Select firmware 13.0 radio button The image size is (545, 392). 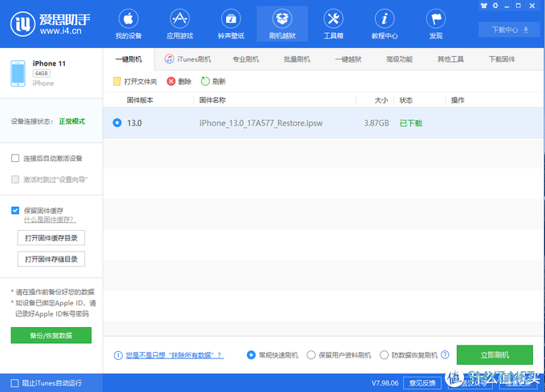click(117, 123)
